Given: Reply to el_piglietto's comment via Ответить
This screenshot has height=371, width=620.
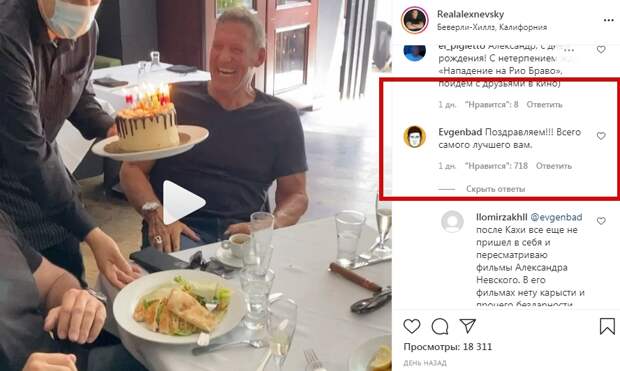Looking at the screenshot, I should tap(544, 105).
